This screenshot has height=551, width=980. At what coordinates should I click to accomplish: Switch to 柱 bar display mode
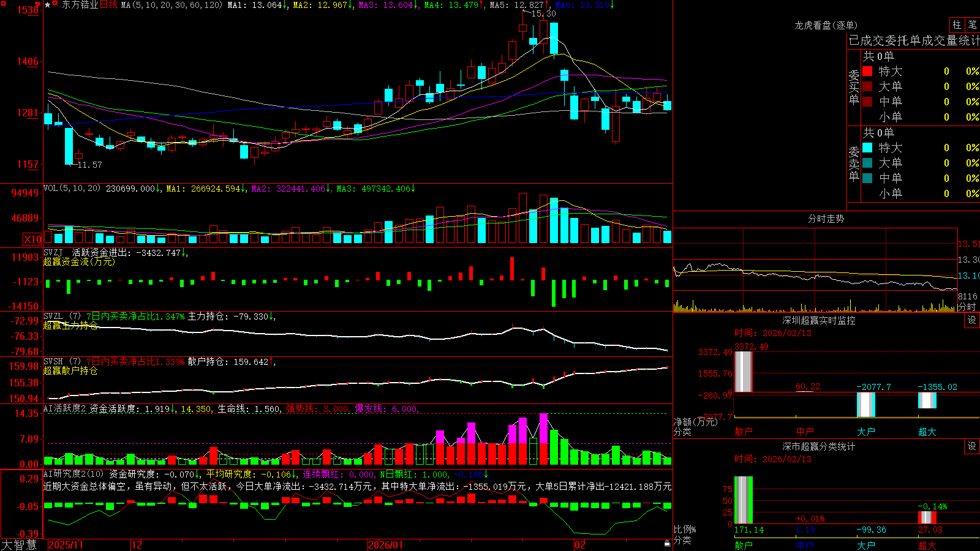pyautogui.click(x=957, y=25)
